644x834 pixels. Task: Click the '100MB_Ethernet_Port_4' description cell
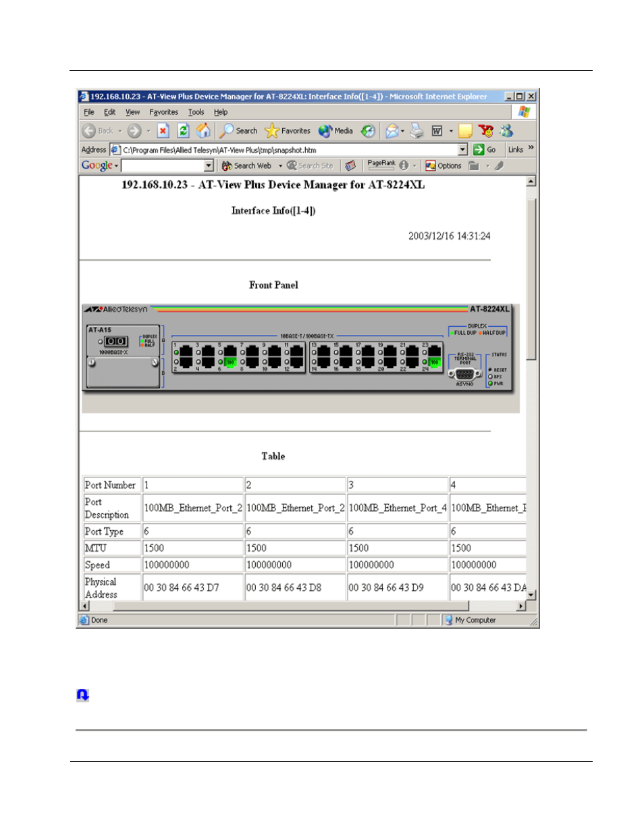[398, 508]
